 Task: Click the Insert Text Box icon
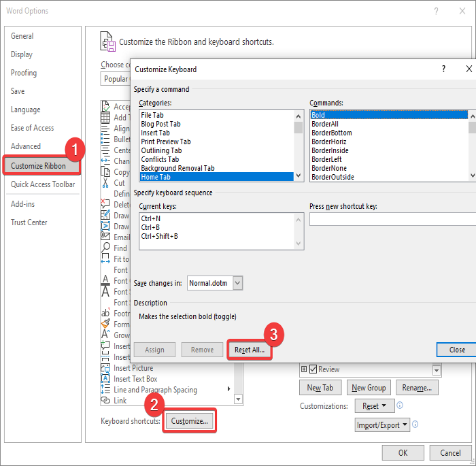pos(105,378)
